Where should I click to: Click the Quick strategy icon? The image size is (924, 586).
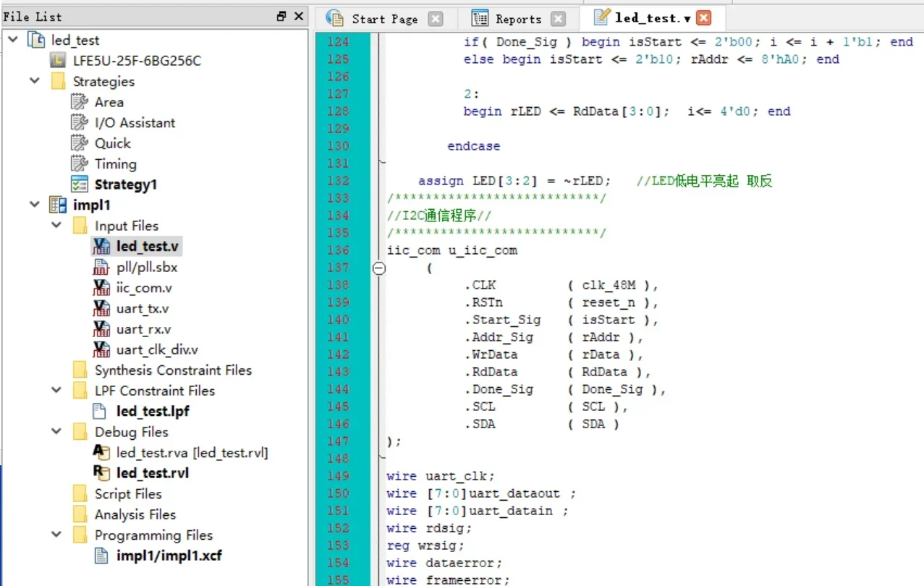click(x=80, y=143)
